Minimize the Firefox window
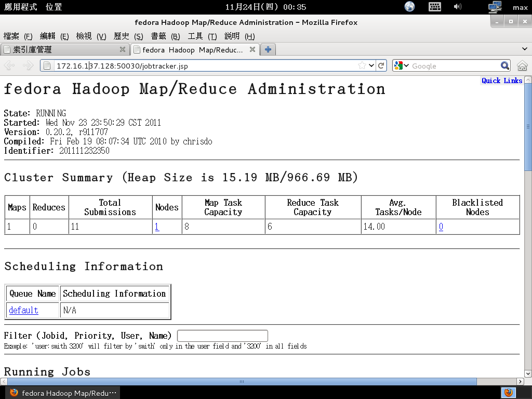This screenshot has height=399, width=532. [497, 22]
